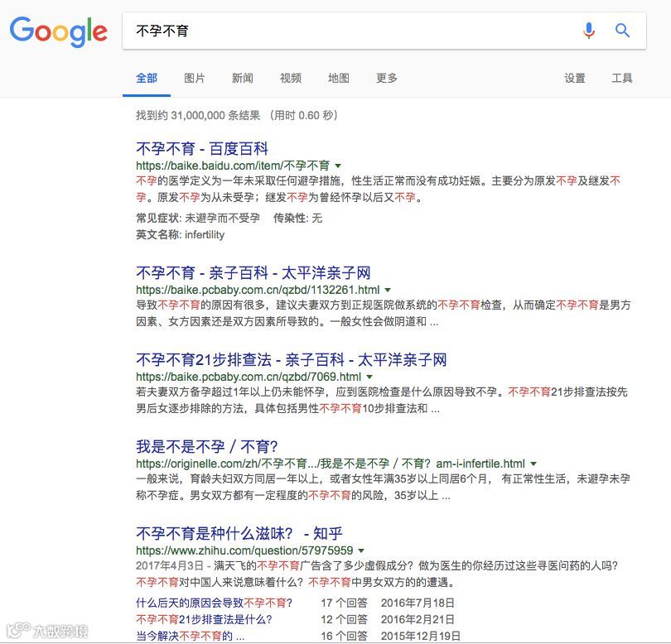Click the result count text 找到约 31,000,000 条结果
The width and height of the screenshot is (671, 644).
198,115
